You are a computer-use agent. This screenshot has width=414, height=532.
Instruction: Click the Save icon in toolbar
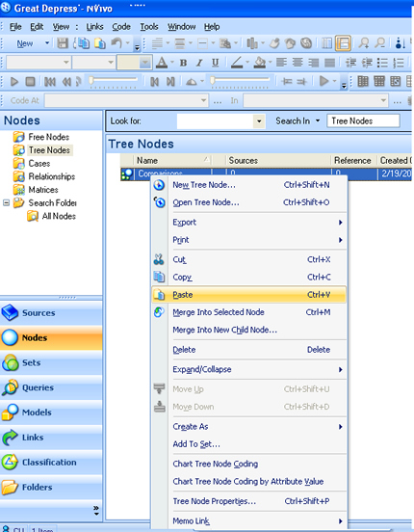click(x=63, y=43)
